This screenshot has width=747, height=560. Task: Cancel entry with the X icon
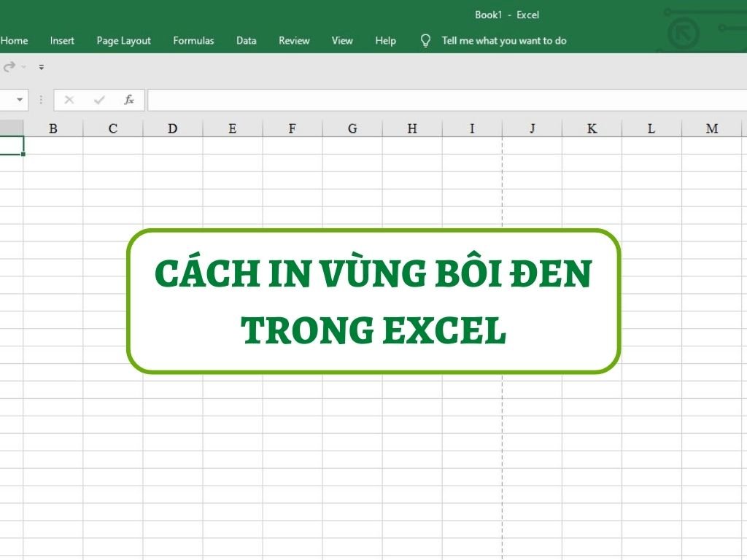(x=69, y=100)
